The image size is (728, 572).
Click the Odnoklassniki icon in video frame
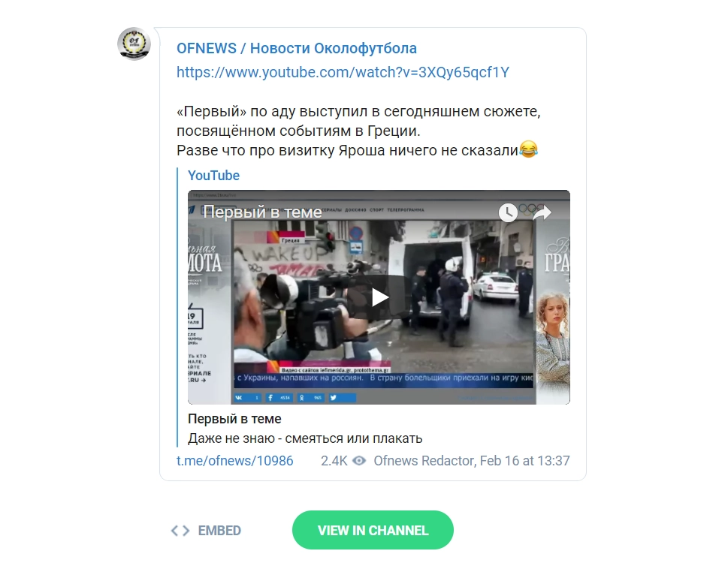(x=302, y=398)
